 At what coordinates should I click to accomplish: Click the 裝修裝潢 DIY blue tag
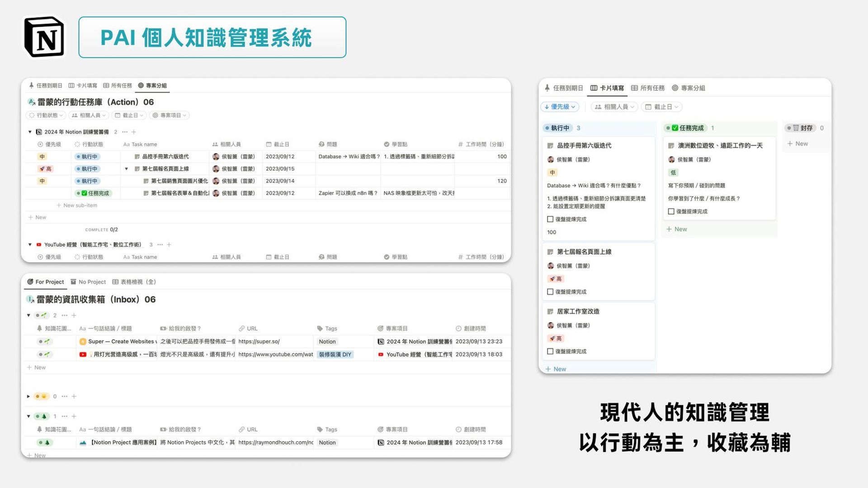(x=335, y=355)
